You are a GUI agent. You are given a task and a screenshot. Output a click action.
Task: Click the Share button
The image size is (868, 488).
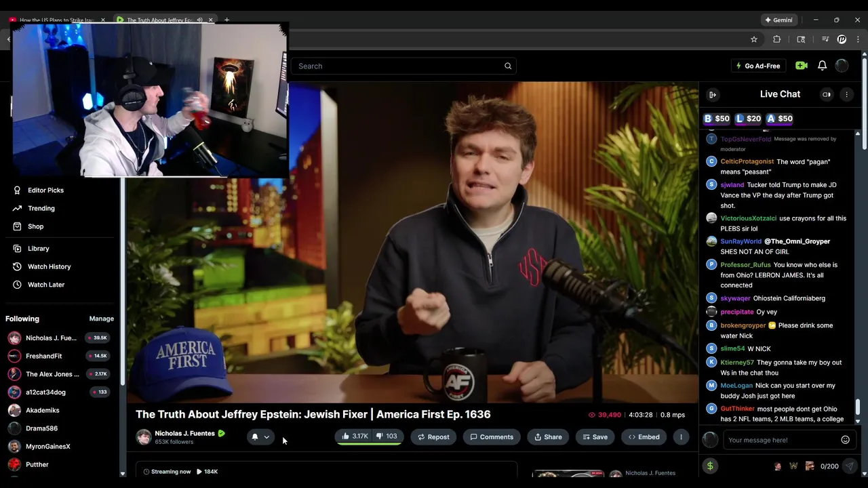coord(548,437)
